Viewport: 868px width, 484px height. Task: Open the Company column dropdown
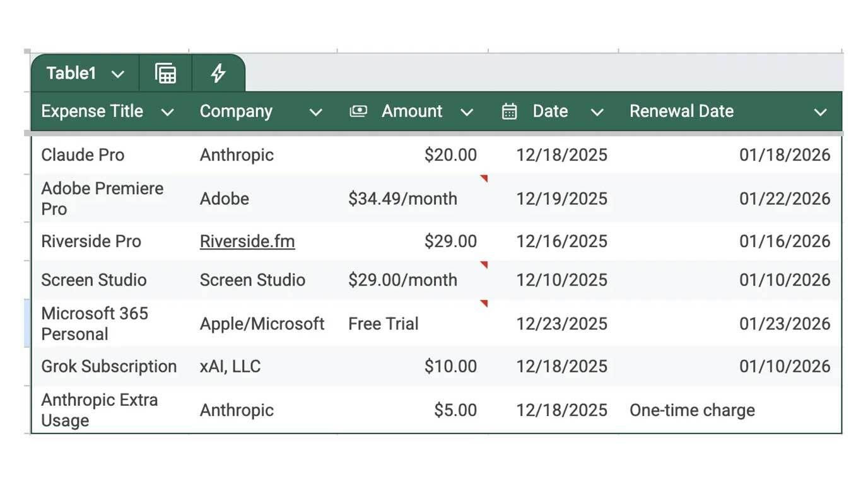(316, 111)
